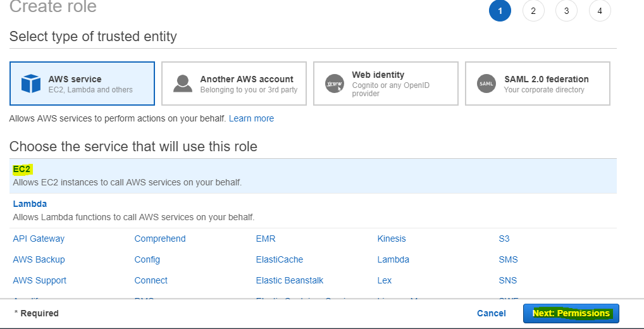Select the AWS service cube icon

pos(31,84)
